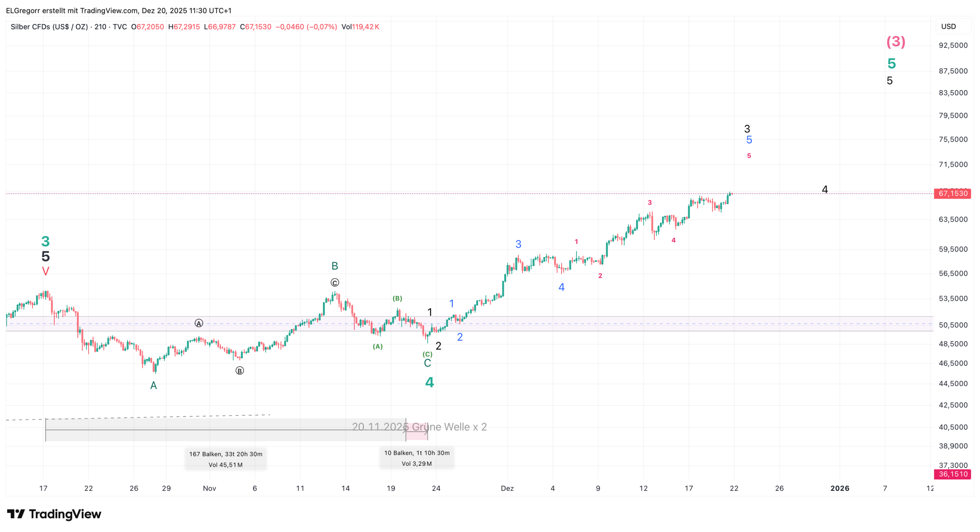Select the circled C wave marker

click(334, 282)
